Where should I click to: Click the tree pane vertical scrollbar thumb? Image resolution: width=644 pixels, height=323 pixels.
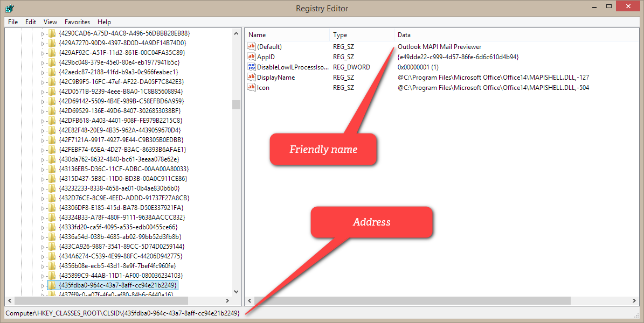coord(237,104)
